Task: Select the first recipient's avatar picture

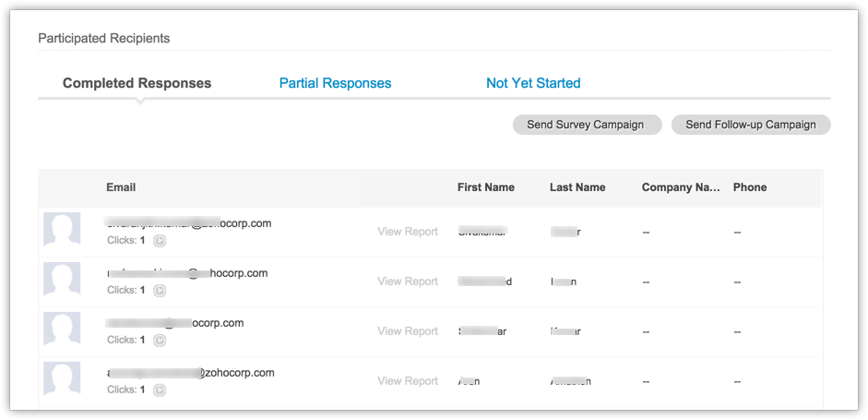Action: (62, 230)
